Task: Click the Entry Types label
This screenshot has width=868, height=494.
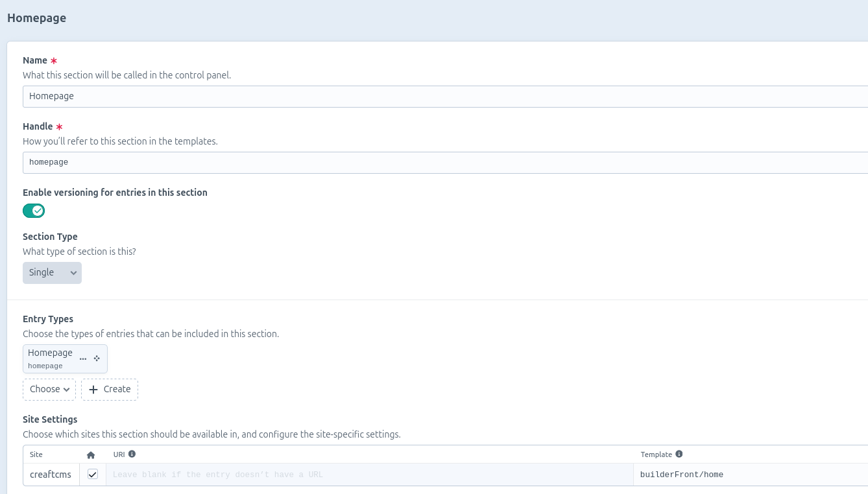Action: point(48,319)
